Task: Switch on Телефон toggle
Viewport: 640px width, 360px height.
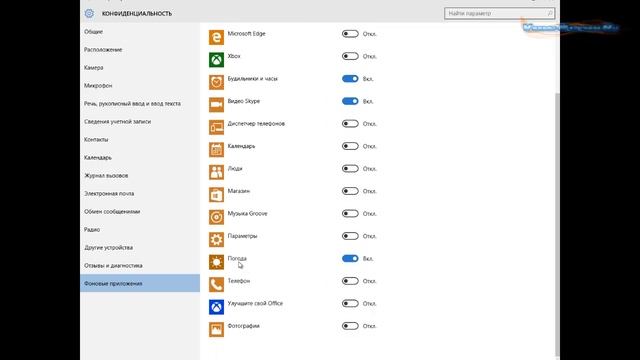Action: coord(350,281)
